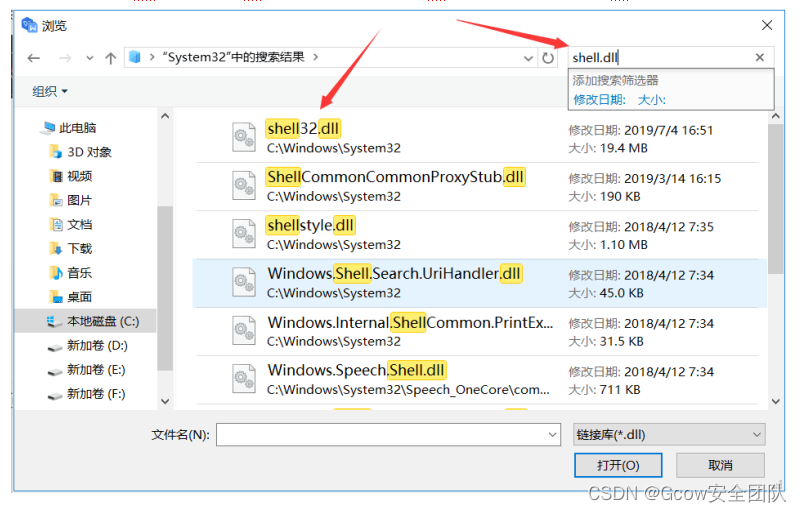Go up one folder level

coord(110,58)
